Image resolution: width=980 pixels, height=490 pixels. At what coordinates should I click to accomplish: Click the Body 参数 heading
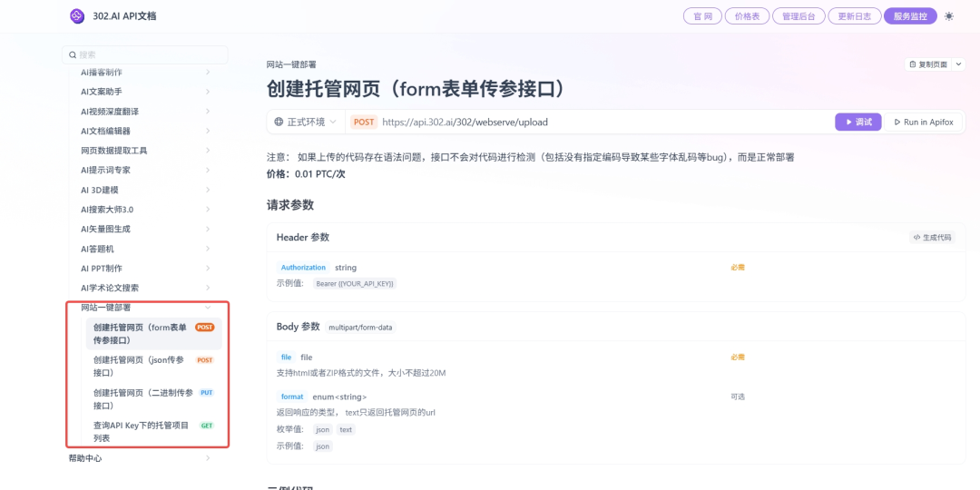coord(299,327)
